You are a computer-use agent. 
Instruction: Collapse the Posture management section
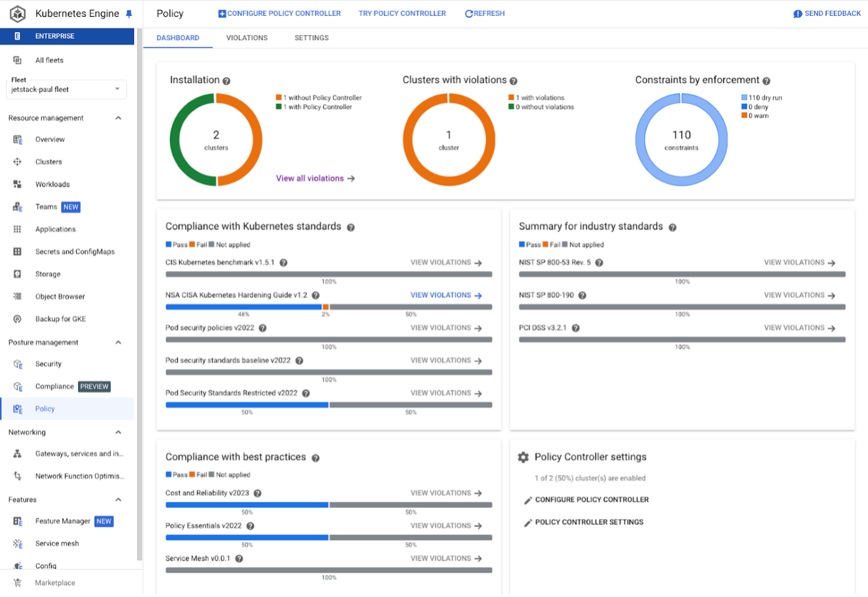[x=118, y=343]
